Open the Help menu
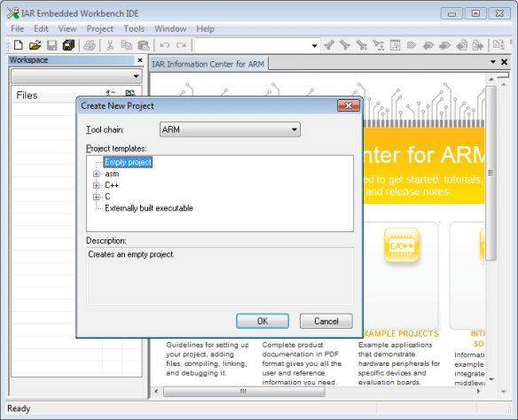Viewport: 518px width, 420px height. (205, 28)
